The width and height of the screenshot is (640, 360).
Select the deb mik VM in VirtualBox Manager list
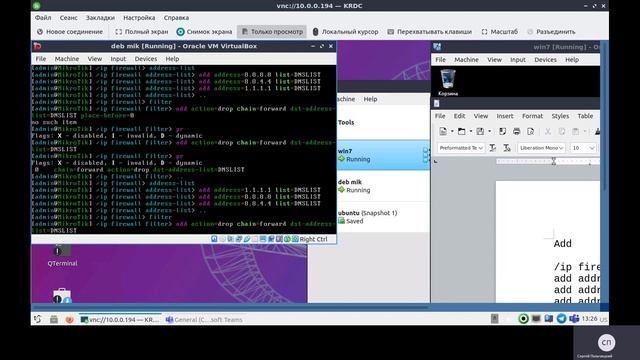tap(383, 186)
